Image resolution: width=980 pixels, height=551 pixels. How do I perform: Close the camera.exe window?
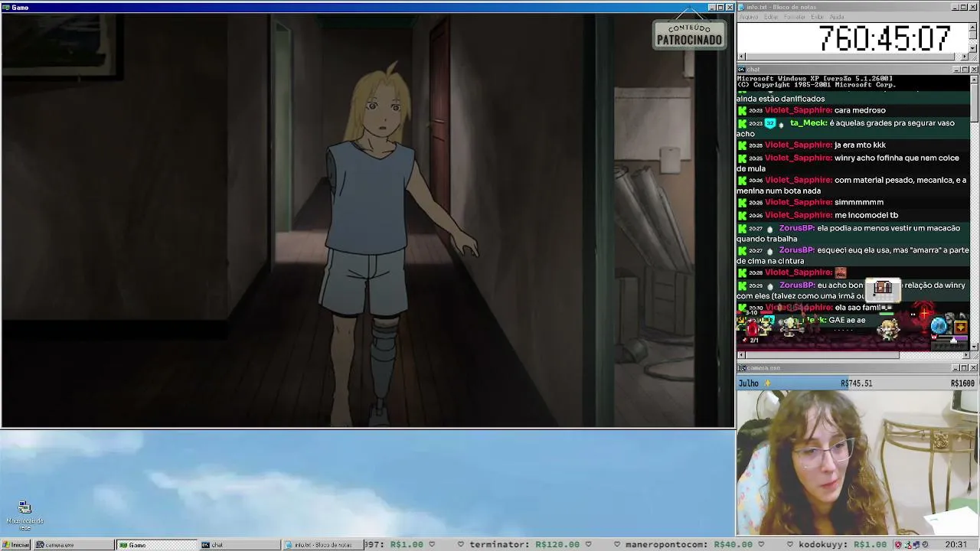pos(973,368)
